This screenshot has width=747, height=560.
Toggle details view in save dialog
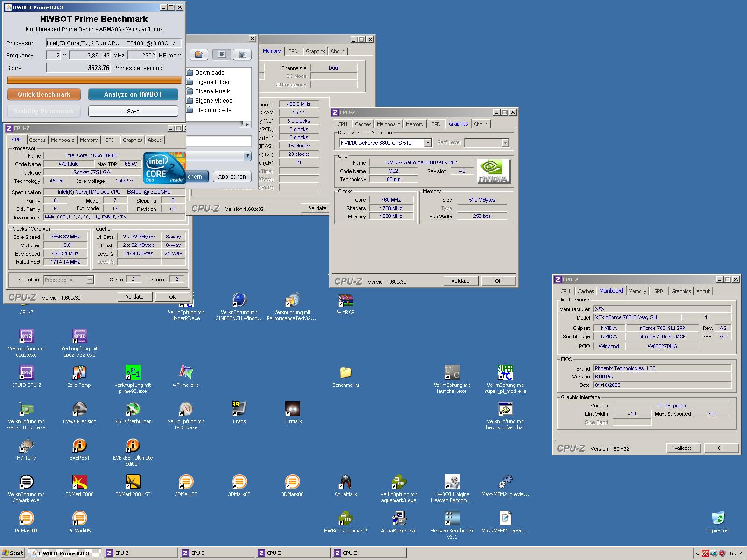(242, 55)
